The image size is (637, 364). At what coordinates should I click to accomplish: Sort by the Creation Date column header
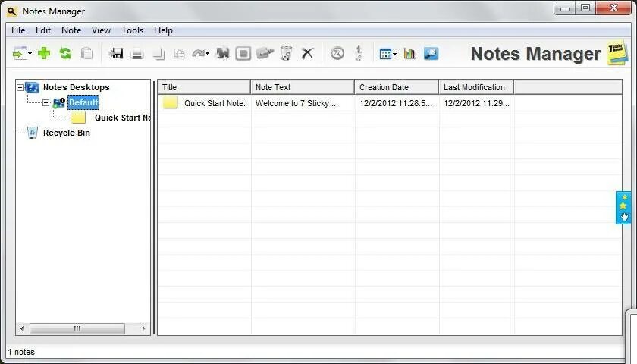[x=397, y=87]
